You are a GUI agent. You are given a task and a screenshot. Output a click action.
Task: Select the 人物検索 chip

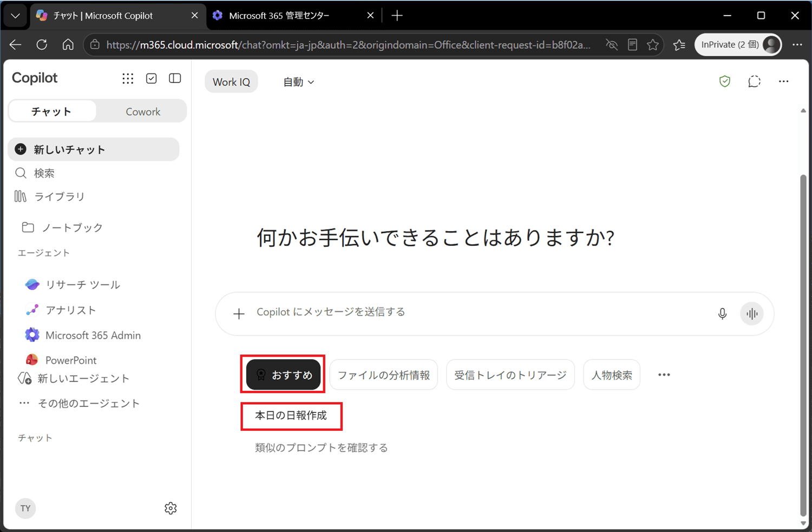click(x=612, y=375)
